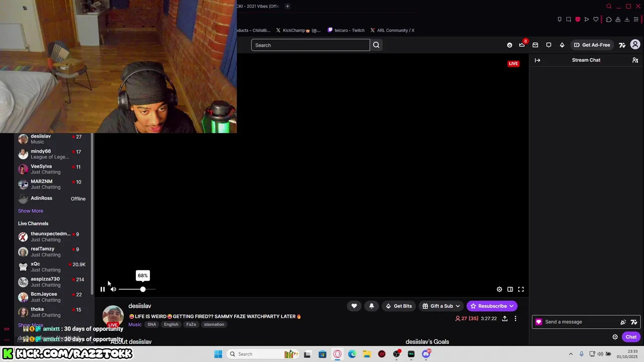
Task: Open the whispers speech bubble icon
Action: click(548, 45)
